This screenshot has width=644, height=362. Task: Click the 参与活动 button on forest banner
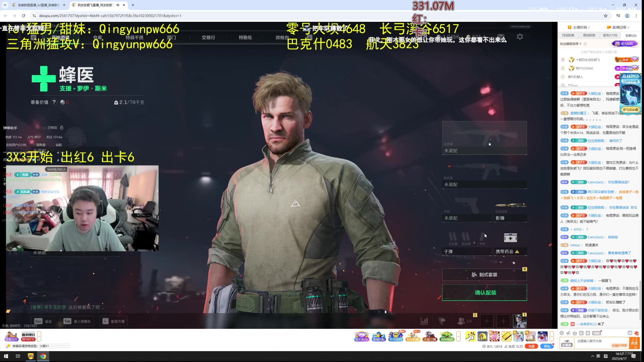click(x=630, y=110)
